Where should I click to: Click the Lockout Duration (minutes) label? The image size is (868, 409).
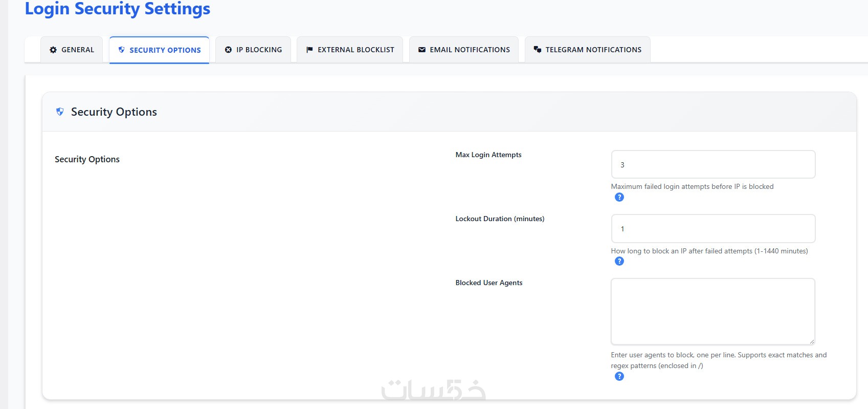500,219
